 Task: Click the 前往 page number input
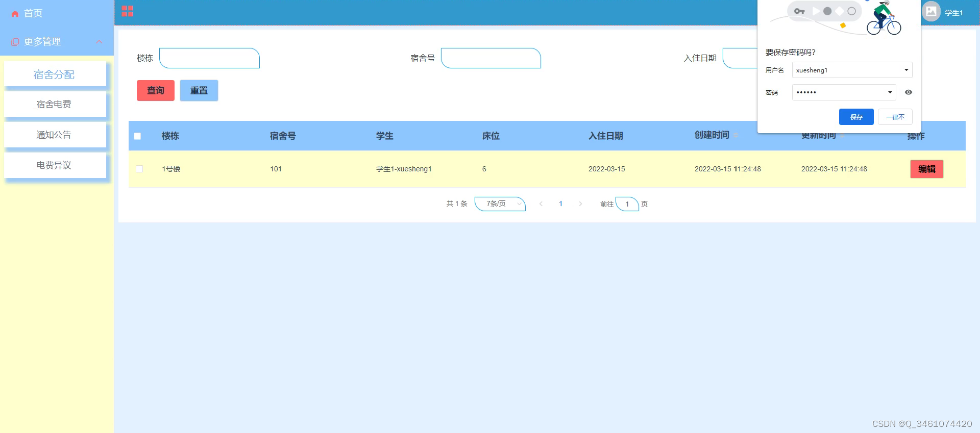point(627,204)
